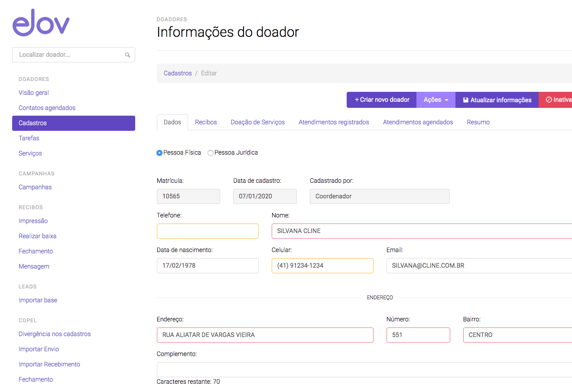This screenshot has width=572, height=392.
Task: Open the Doação de Serviços tab
Action: pos(257,123)
